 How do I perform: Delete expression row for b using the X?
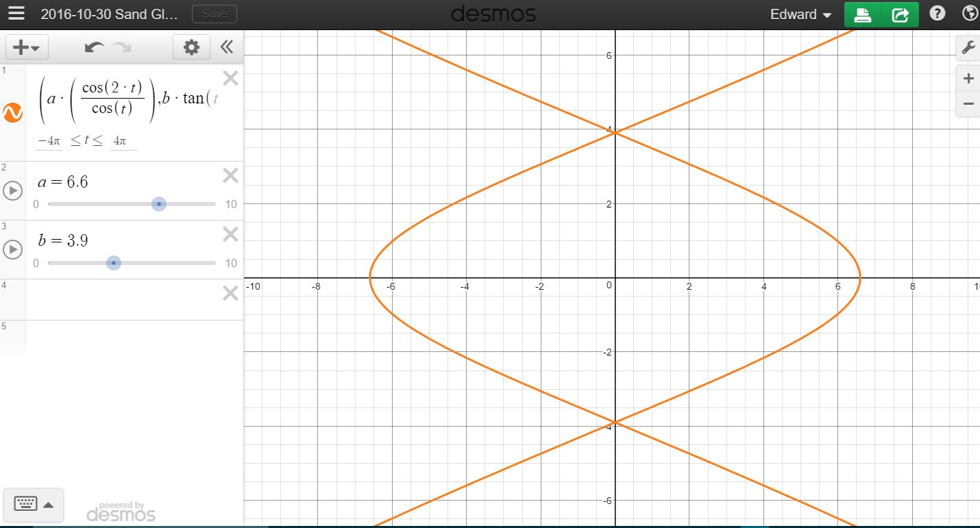pos(230,234)
